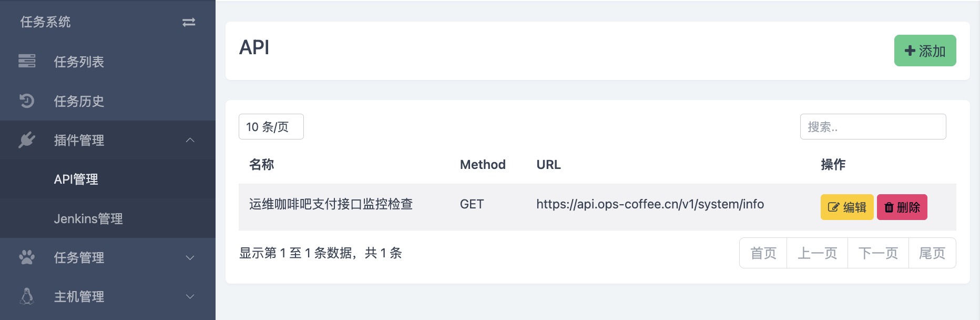The height and width of the screenshot is (320, 980).
Task: Go to the 下一页 pagination button
Action: click(878, 253)
